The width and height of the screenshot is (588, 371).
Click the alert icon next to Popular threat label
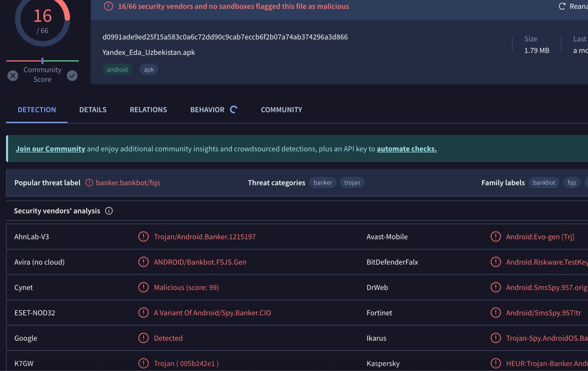tap(89, 183)
